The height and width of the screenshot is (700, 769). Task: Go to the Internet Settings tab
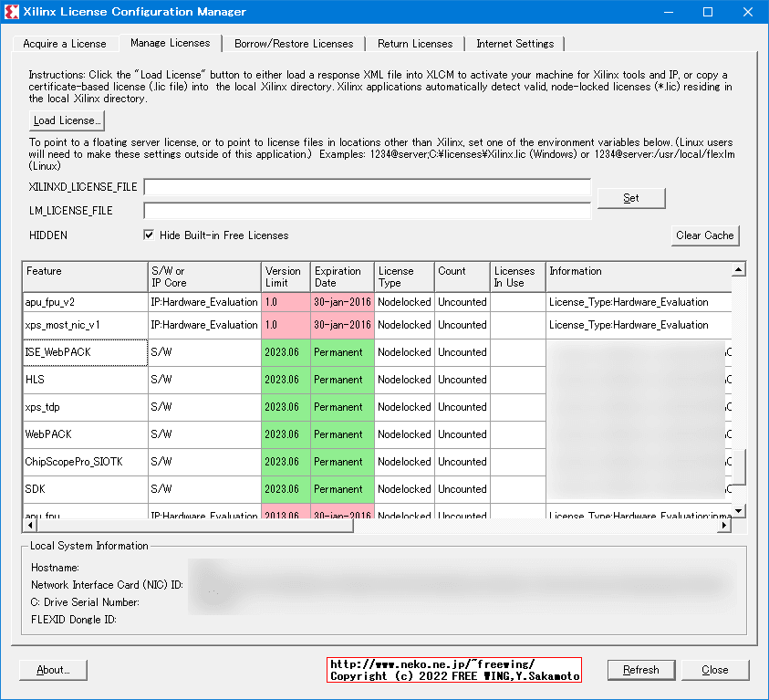514,44
